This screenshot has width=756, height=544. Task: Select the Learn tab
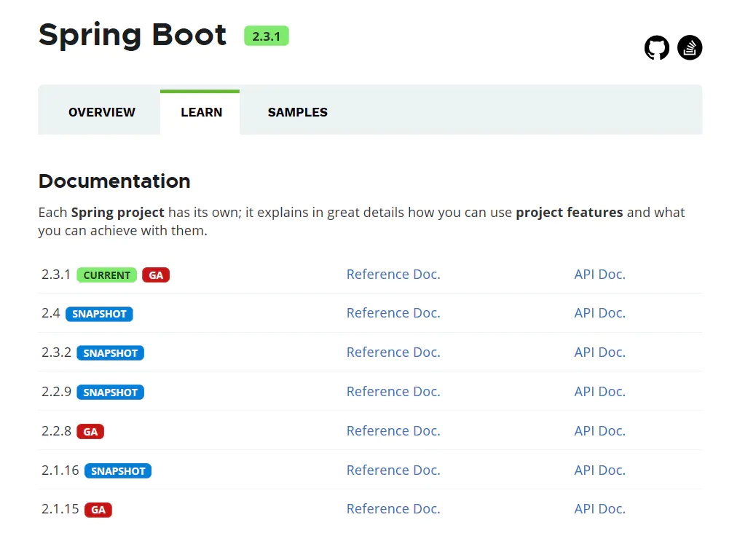pos(201,112)
